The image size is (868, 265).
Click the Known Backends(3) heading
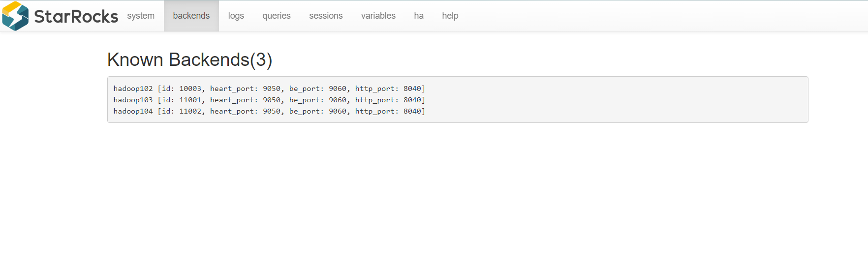click(x=190, y=59)
